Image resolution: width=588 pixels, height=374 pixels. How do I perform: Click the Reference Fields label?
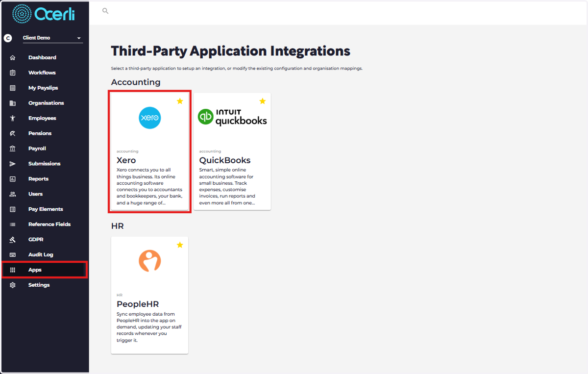coord(49,224)
